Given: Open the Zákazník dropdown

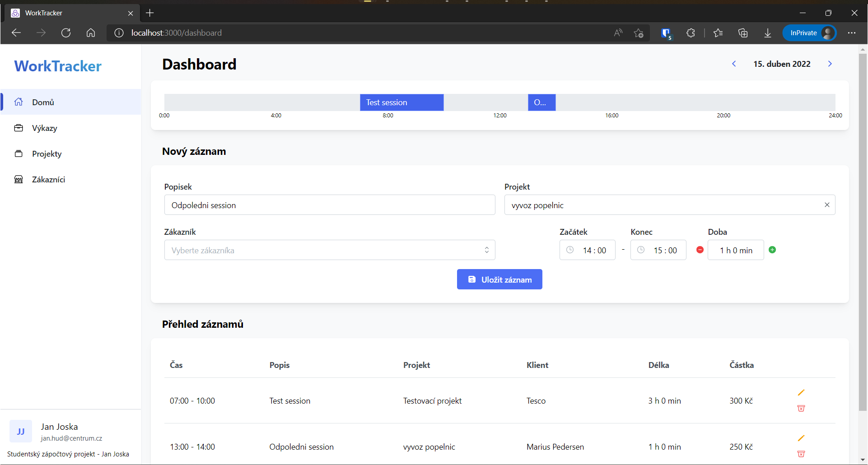Looking at the screenshot, I should pos(330,250).
